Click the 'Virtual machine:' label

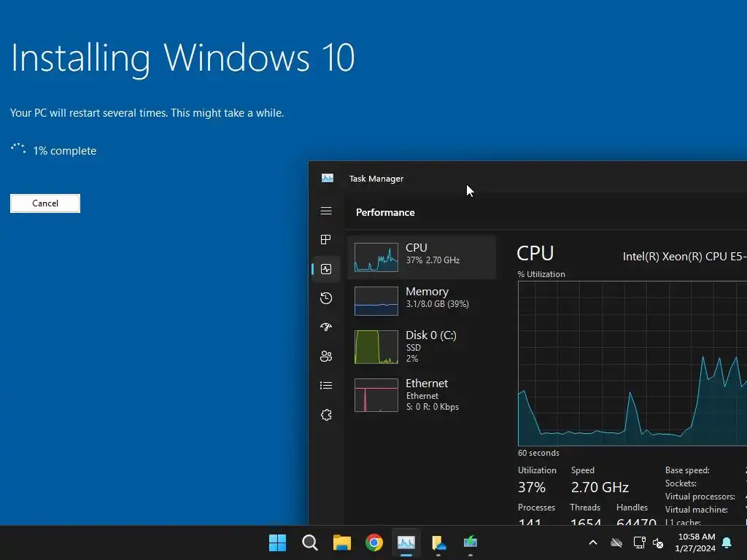point(696,510)
